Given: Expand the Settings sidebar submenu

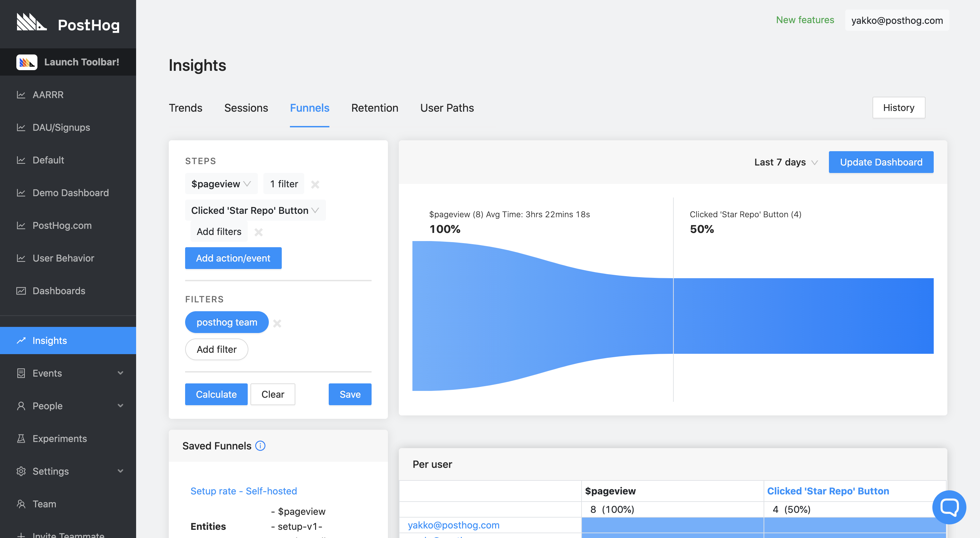Looking at the screenshot, I should point(120,471).
